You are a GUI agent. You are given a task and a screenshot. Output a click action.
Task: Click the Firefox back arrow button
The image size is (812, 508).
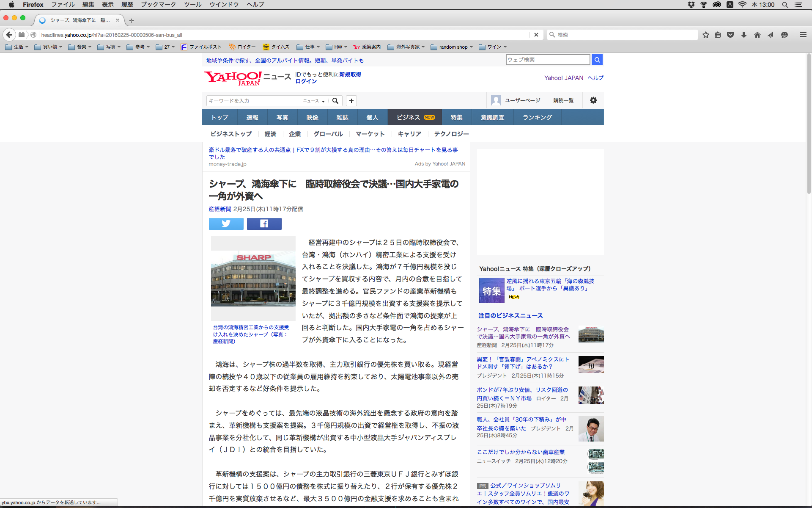[9, 35]
